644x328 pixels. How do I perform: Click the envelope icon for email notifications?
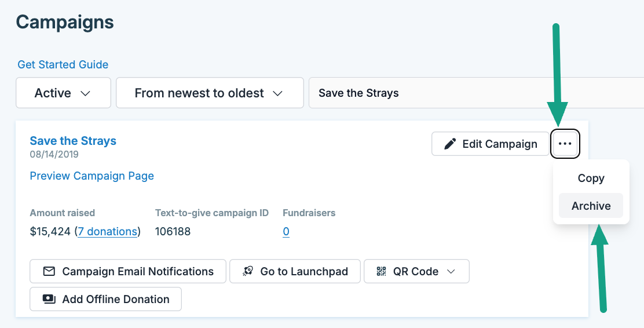pos(49,271)
